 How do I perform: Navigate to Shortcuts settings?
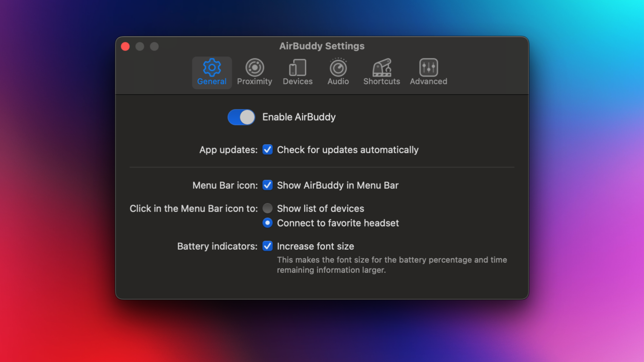(x=382, y=72)
